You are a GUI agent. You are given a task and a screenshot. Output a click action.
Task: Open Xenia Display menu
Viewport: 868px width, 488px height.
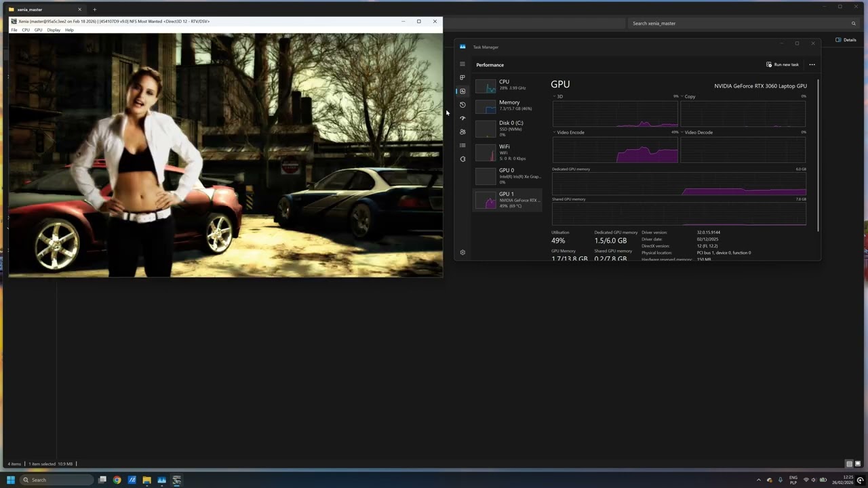pyautogui.click(x=54, y=30)
